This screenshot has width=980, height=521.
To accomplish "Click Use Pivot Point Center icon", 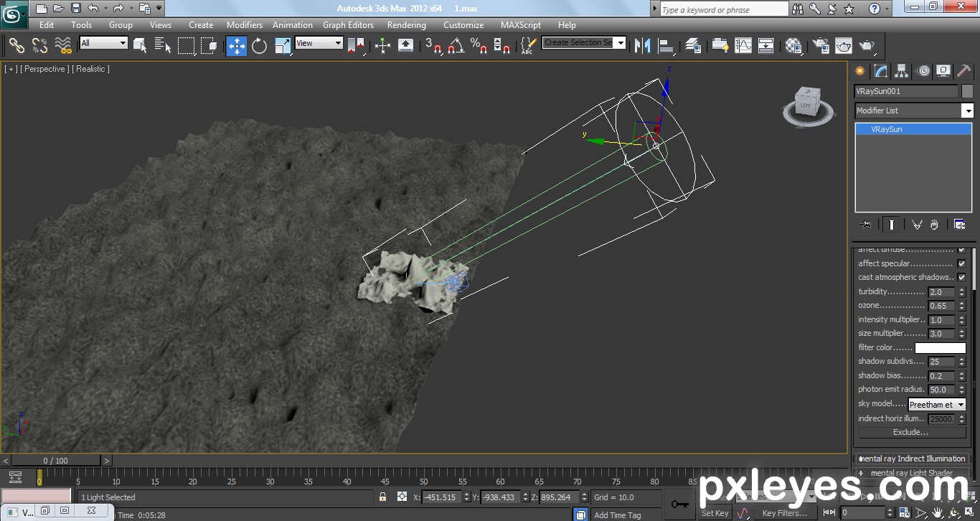I will coord(356,46).
